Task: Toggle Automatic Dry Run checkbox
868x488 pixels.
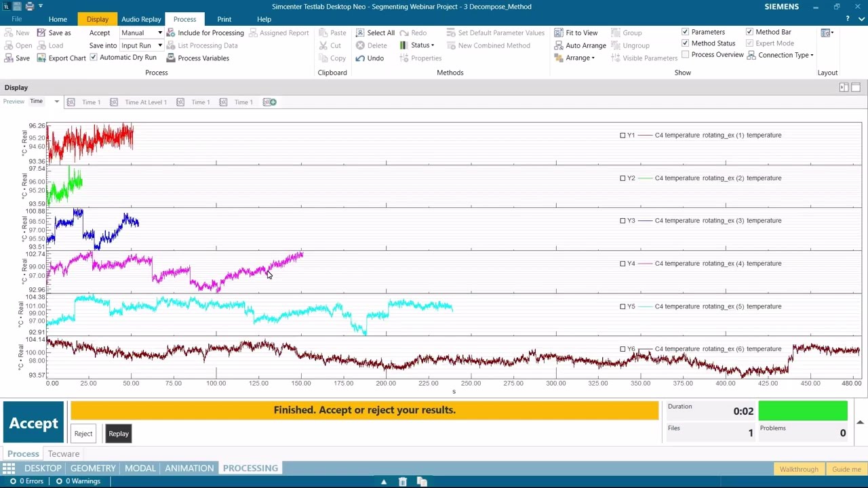Action: pos(94,58)
